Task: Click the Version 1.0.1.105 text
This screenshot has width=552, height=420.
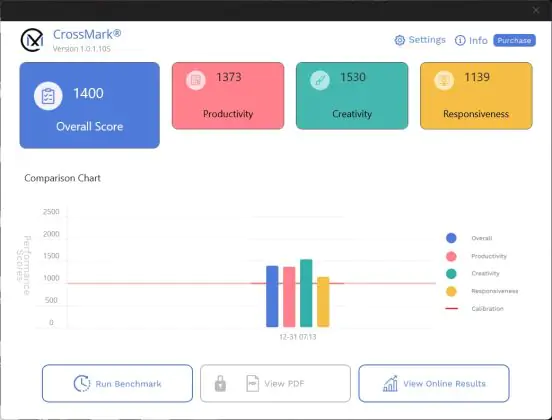Action: pyautogui.click(x=82, y=49)
